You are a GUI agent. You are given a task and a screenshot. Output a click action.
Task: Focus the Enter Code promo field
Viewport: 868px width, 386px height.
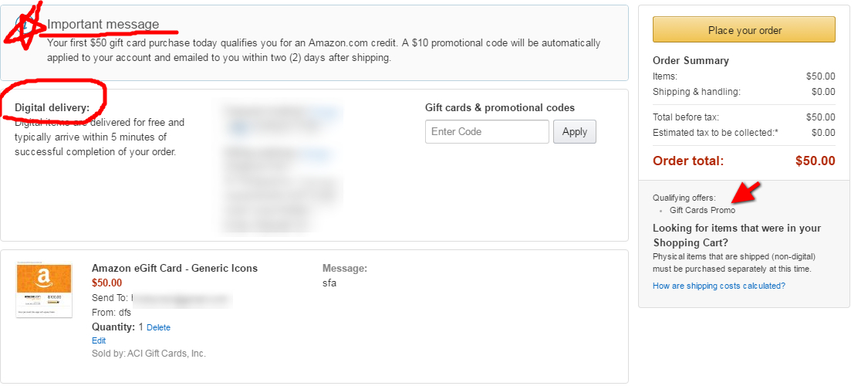tap(486, 132)
